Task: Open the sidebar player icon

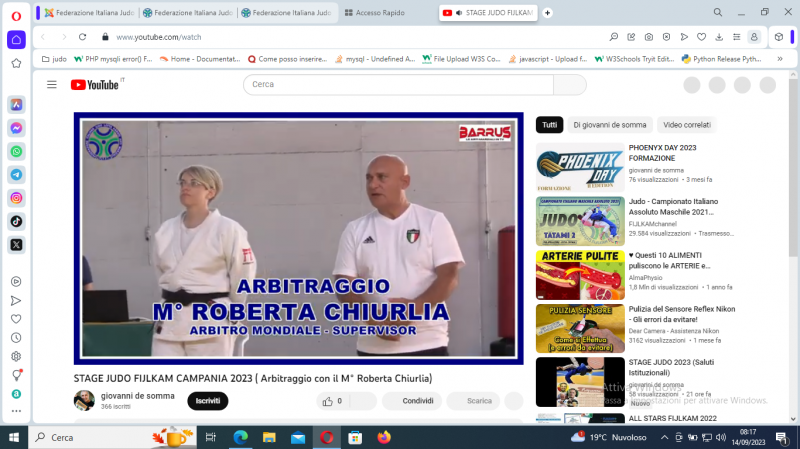Action: (x=16, y=282)
